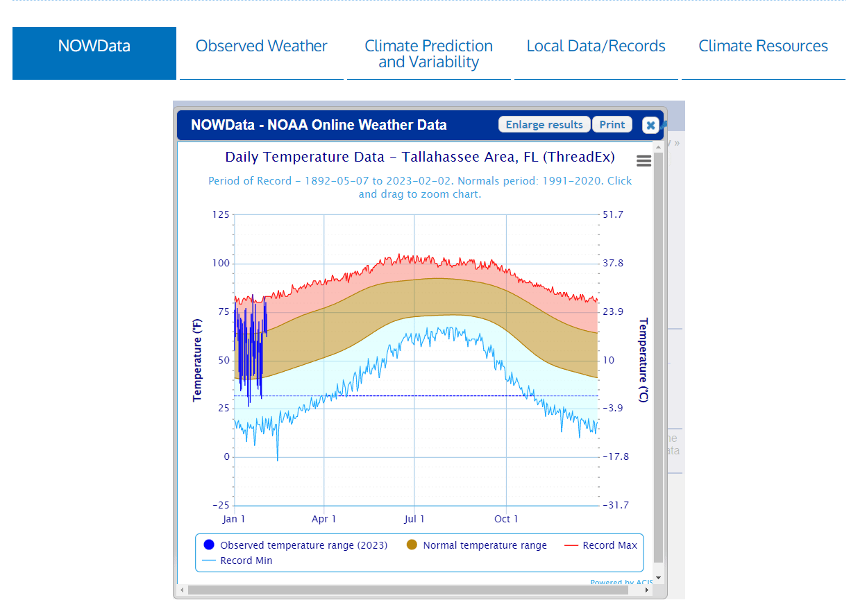Click the horizontal scrollbar left arrow
The width and height of the screenshot is (858, 616).
(x=183, y=590)
